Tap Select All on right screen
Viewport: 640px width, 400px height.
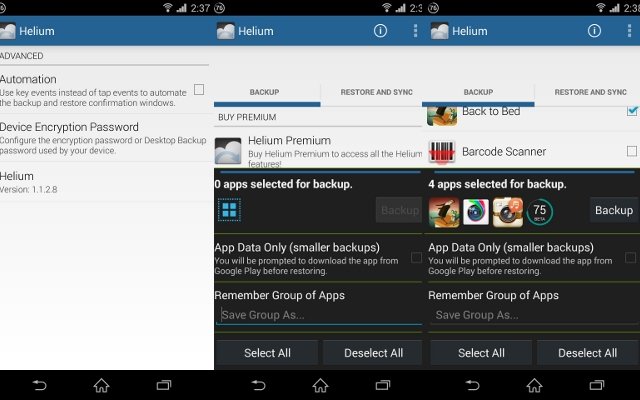(x=481, y=353)
